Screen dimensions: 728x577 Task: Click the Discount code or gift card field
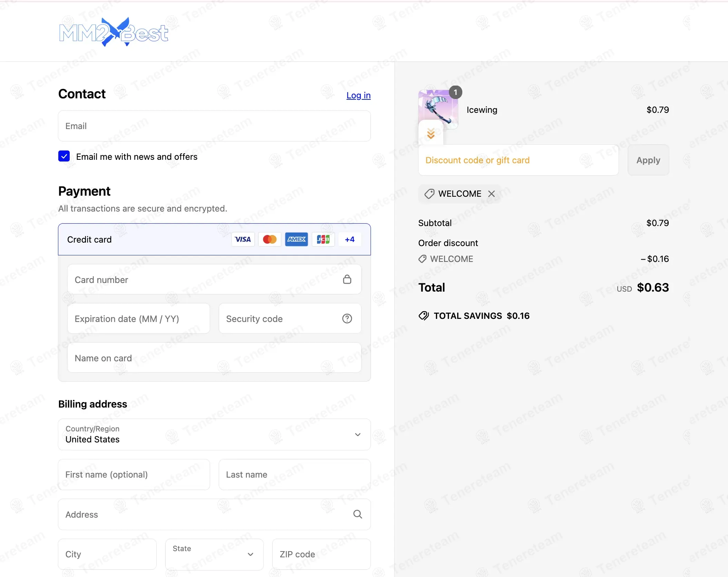(x=518, y=160)
